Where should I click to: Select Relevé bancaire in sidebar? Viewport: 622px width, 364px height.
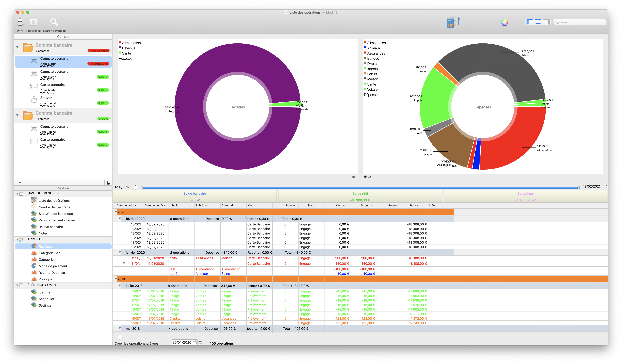tap(51, 227)
